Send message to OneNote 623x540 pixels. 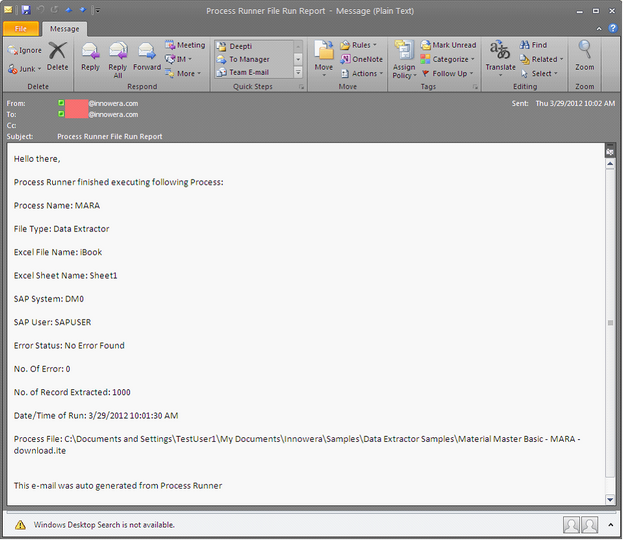361,59
